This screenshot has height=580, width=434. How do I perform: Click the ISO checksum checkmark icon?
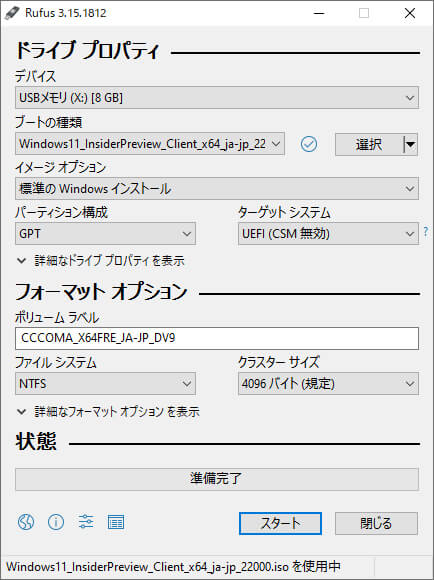pos(309,144)
